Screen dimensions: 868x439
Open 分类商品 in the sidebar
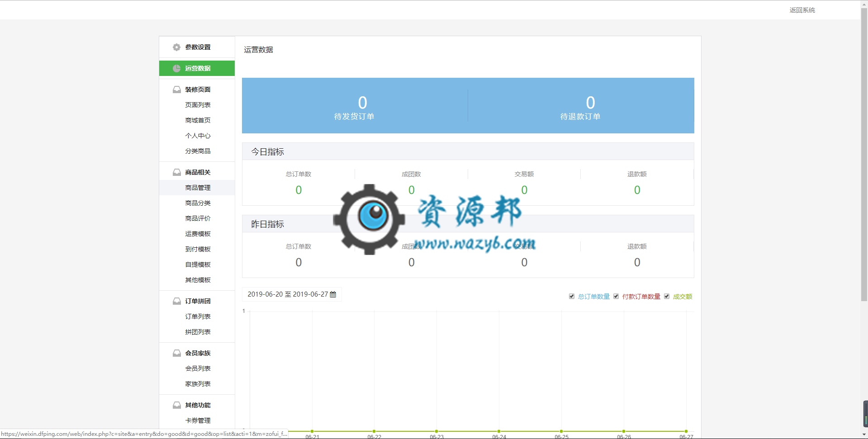(x=198, y=151)
